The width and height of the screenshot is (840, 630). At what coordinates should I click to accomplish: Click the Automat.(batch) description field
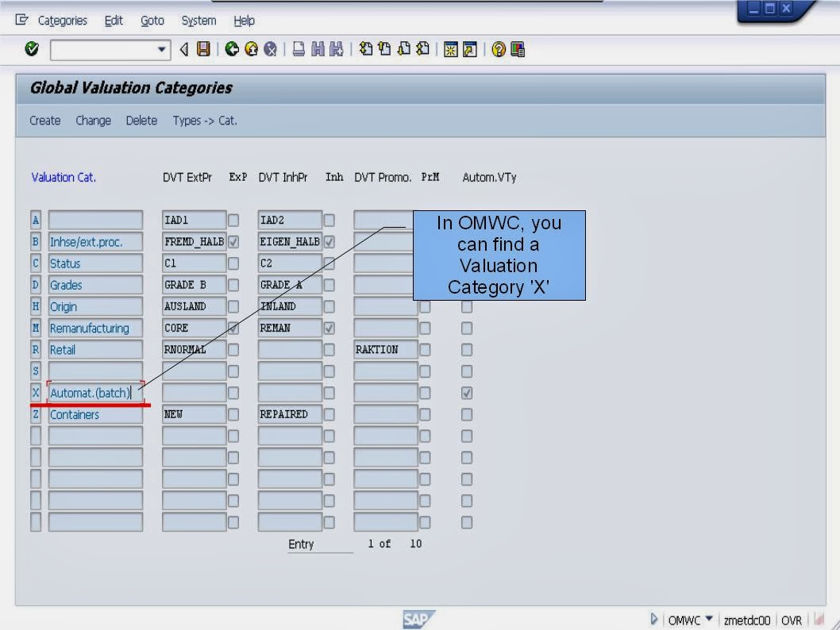95,392
